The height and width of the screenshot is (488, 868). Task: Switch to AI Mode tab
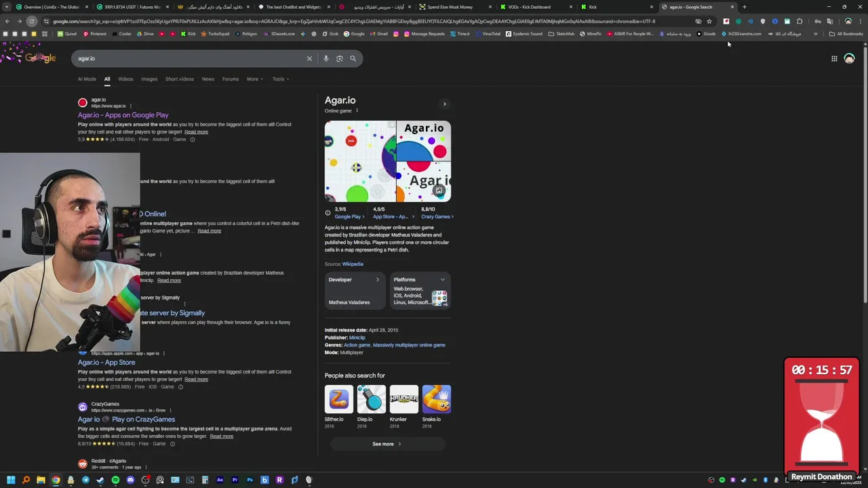click(x=87, y=79)
